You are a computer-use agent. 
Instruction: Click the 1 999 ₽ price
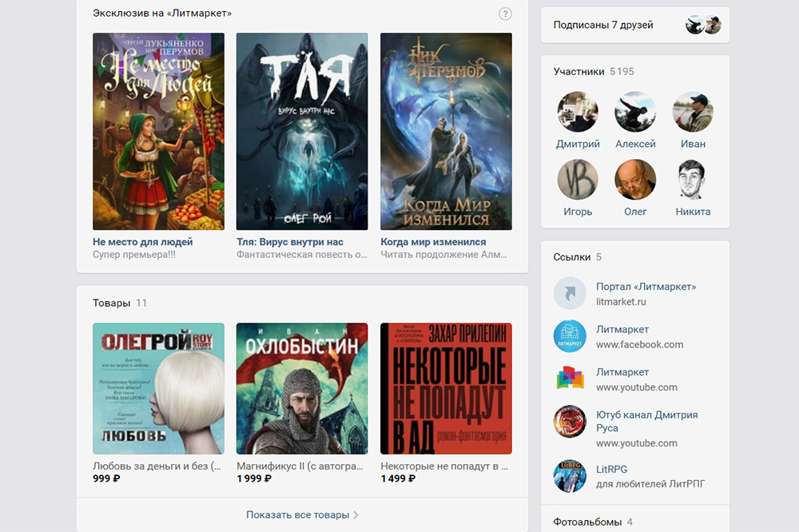click(254, 478)
